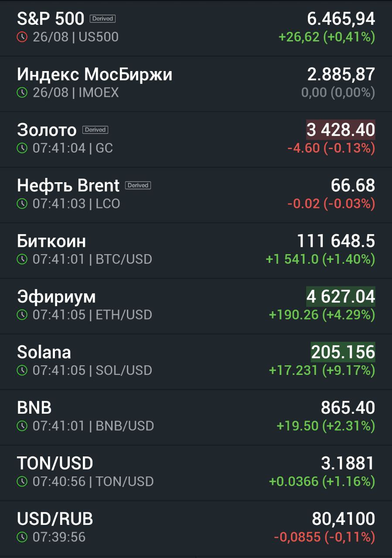Open the Индекс МосБиржи instrument
The width and height of the screenshot is (392, 558).
coord(196,84)
